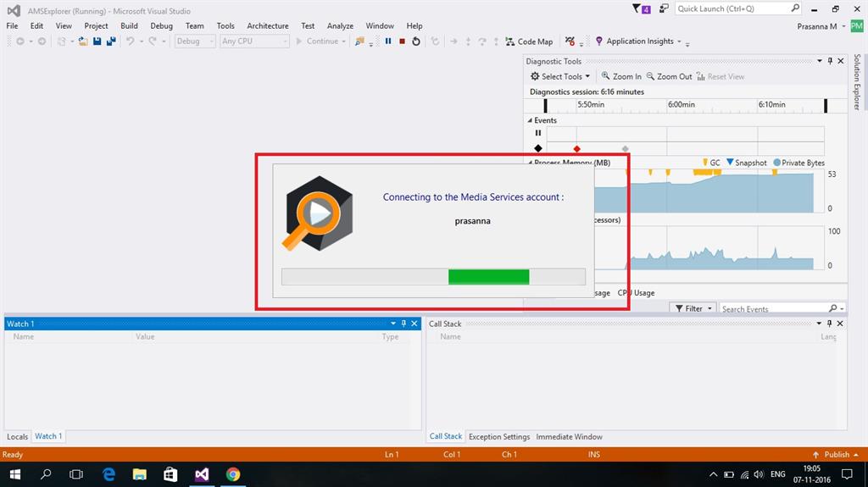
Task: Click Reset View in Diagnostic Tools
Action: (x=721, y=76)
